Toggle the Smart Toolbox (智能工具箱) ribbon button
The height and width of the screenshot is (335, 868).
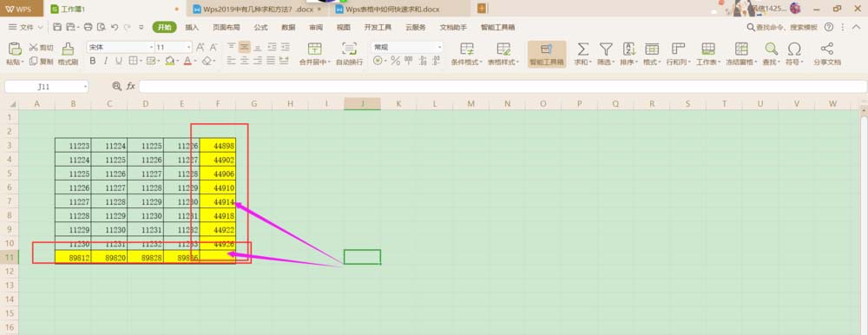point(547,54)
